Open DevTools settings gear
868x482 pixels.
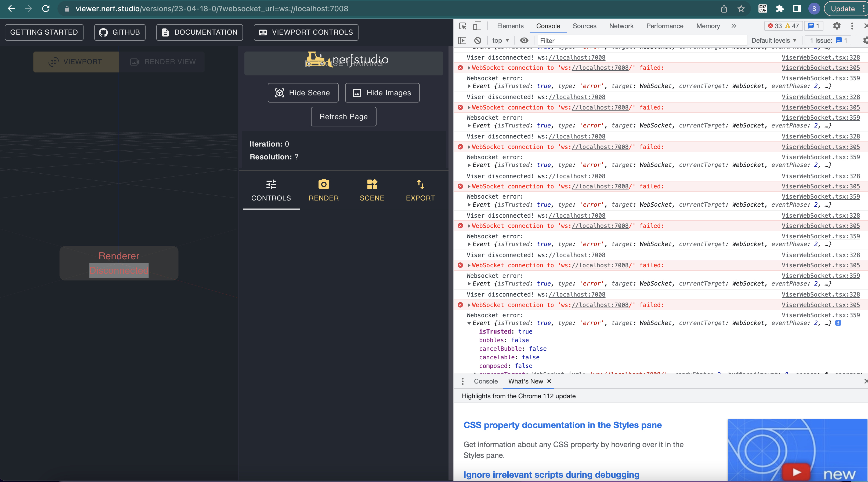[x=837, y=26]
